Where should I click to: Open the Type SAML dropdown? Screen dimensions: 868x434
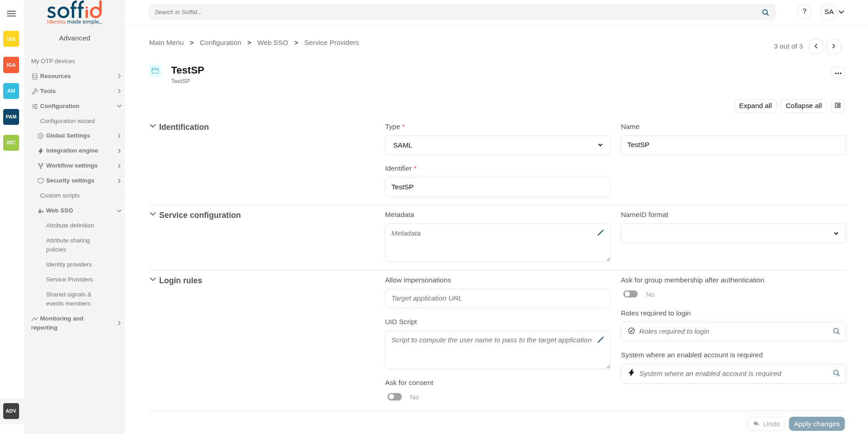pyautogui.click(x=498, y=145)
